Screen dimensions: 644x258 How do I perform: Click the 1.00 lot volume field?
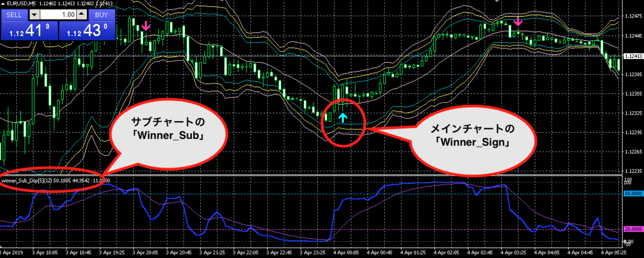(58, 15)
